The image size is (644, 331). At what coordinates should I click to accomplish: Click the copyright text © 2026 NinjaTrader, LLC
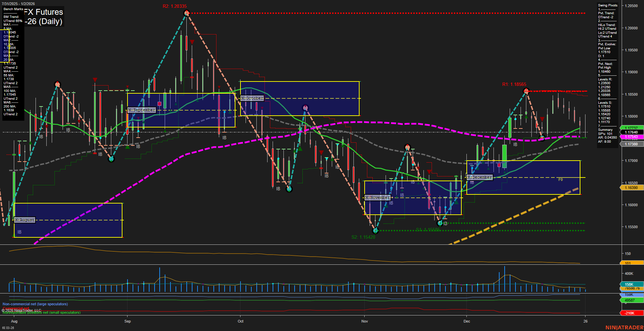(x=21, y=310)
